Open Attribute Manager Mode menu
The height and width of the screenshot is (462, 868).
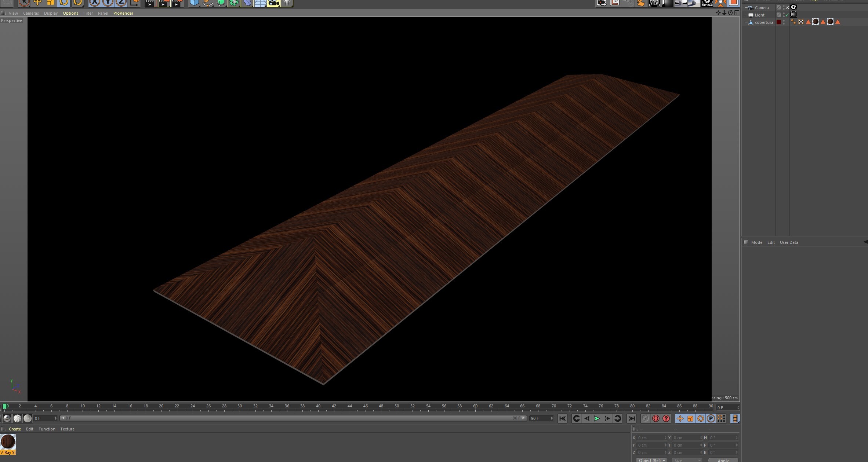pos(756,242)
